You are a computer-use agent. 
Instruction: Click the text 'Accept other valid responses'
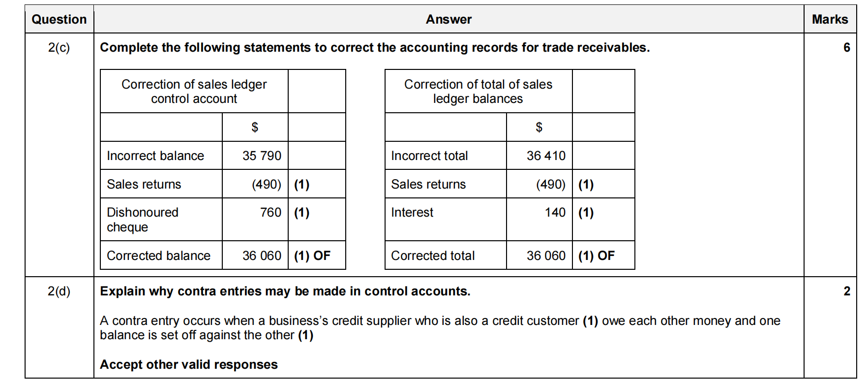pyautogui.click(x=189, y=365)
